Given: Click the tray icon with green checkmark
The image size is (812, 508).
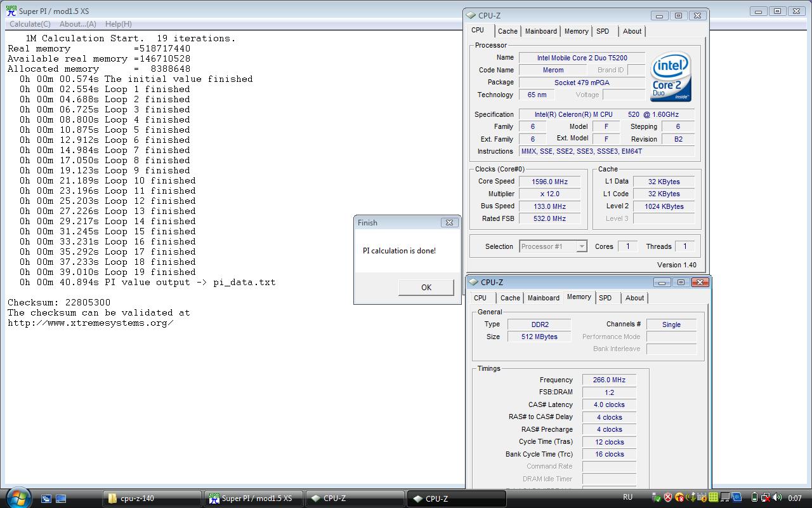Looking at the screenshot, I should point(657,497).
